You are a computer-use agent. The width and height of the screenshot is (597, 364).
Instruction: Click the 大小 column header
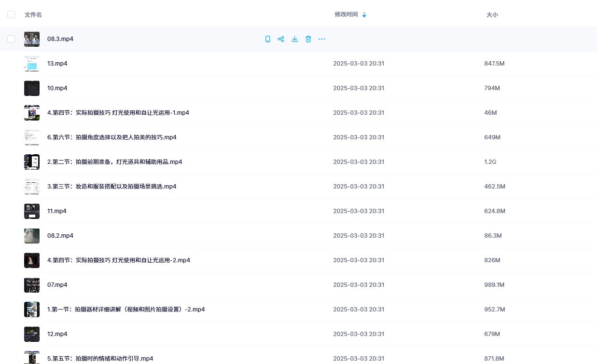492,15
